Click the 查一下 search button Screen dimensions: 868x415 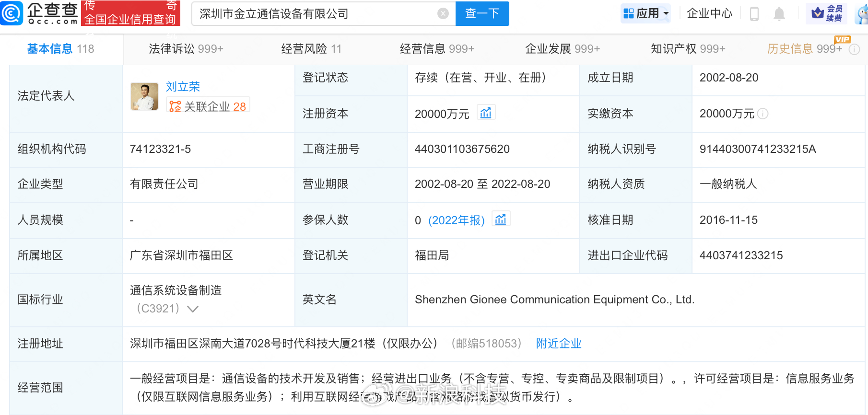[x=482, y=13]
